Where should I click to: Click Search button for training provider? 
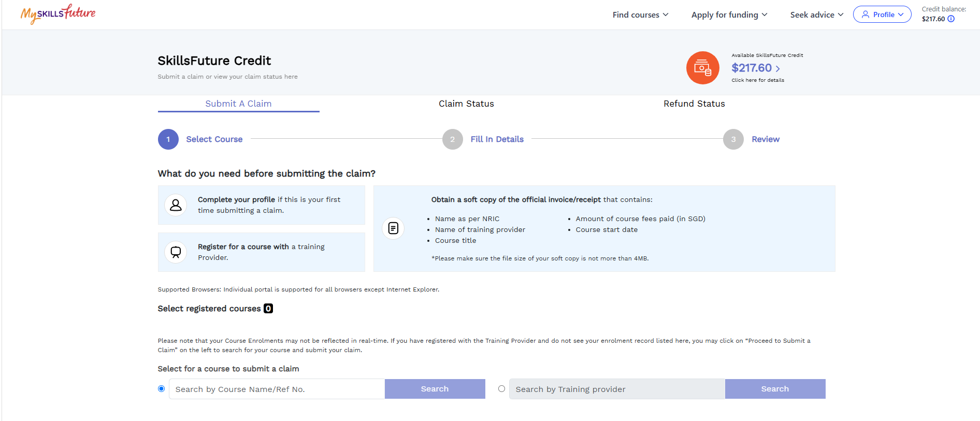(x=775, y=389)
